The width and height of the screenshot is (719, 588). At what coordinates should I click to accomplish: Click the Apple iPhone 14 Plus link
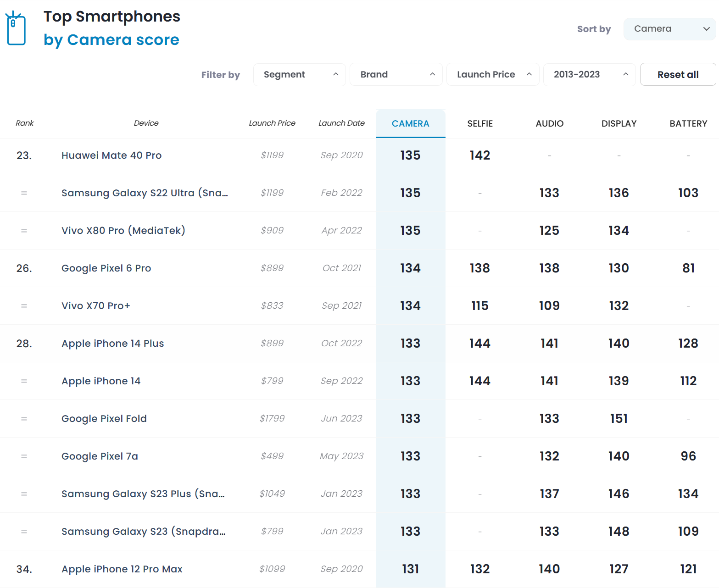tap(112, 344)
